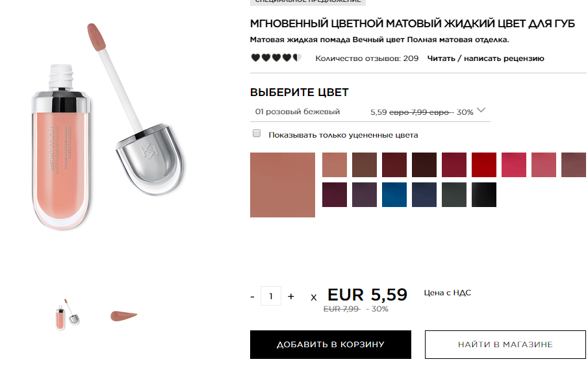Click the heart rating icons
The height and width of the screenshot is (368, 588).
click(276, 58)
